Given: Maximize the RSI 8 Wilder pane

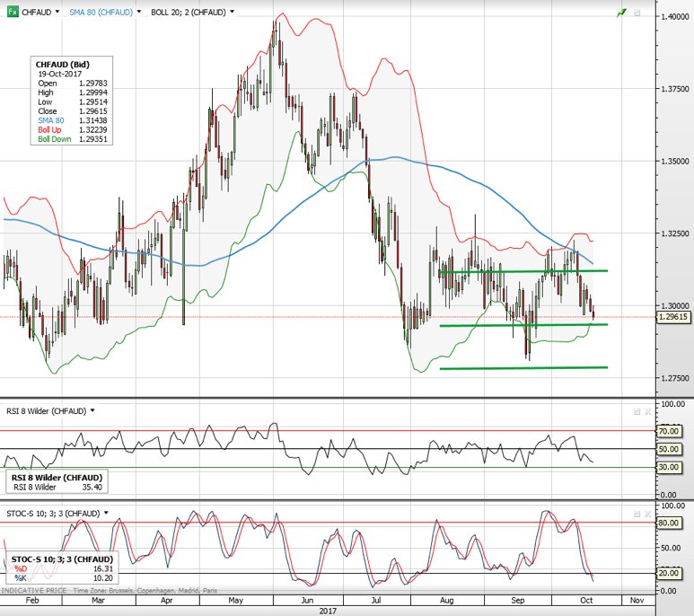Looking at the screenshot, I should [637, 411].
